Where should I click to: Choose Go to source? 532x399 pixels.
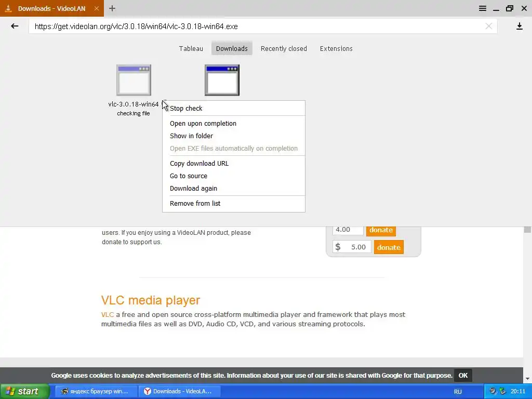233,176
